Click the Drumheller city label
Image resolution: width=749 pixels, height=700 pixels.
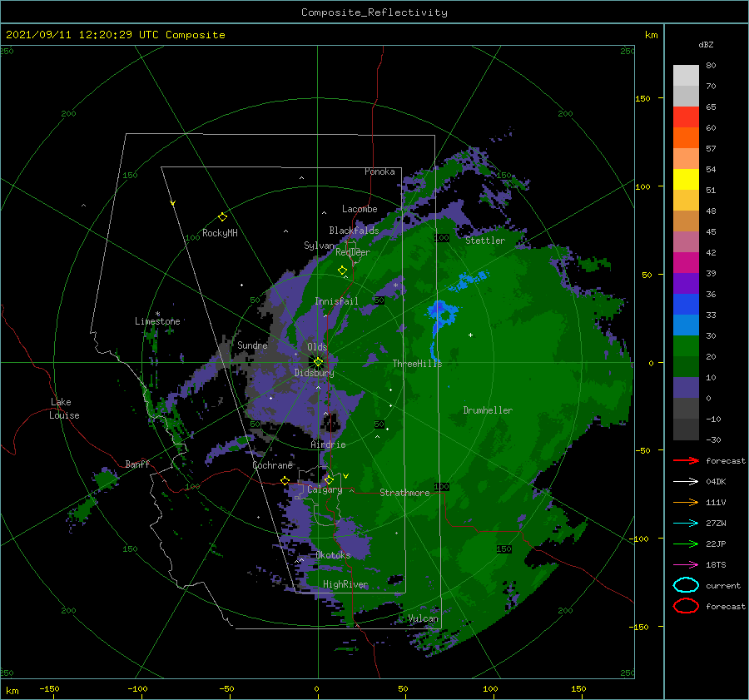tap(488, 410)
